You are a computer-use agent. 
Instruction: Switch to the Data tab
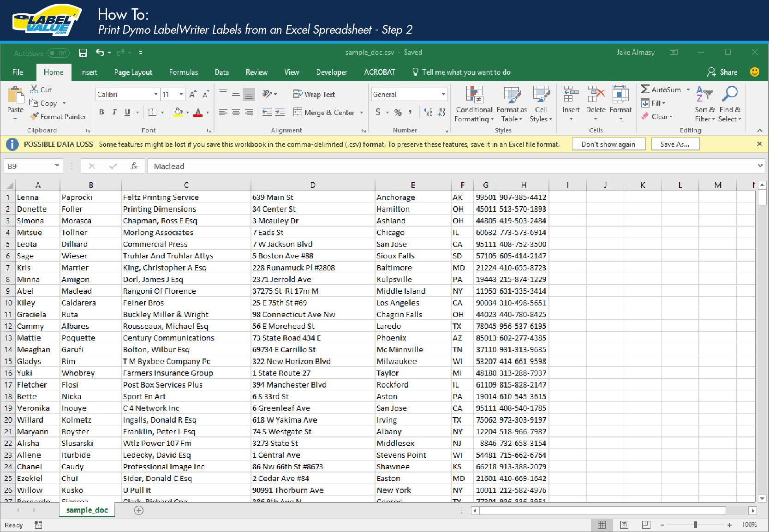tap(222, 72)
